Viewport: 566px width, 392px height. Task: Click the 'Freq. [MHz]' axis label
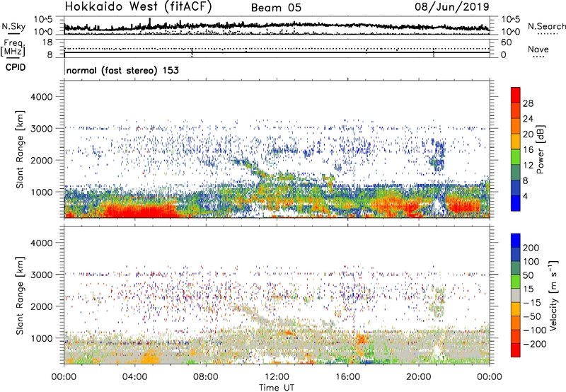click(13, 47)
